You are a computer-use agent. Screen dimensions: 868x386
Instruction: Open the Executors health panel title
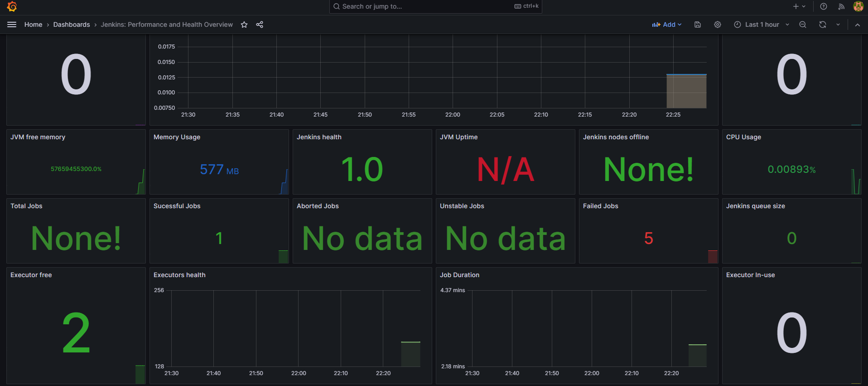(x=179, y=275)
